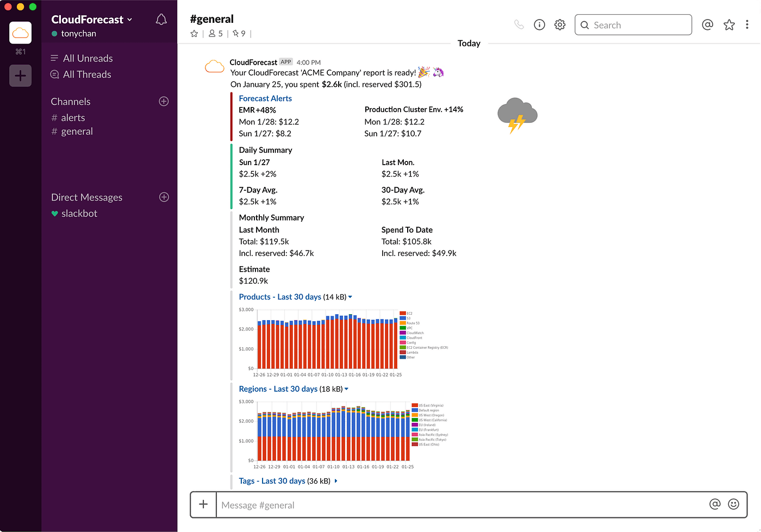
Task: Add a channel with plus icon
Action: (164, 102)
